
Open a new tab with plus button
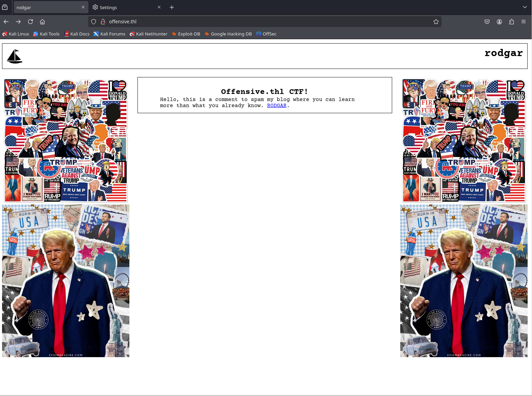tap(172, 7)
